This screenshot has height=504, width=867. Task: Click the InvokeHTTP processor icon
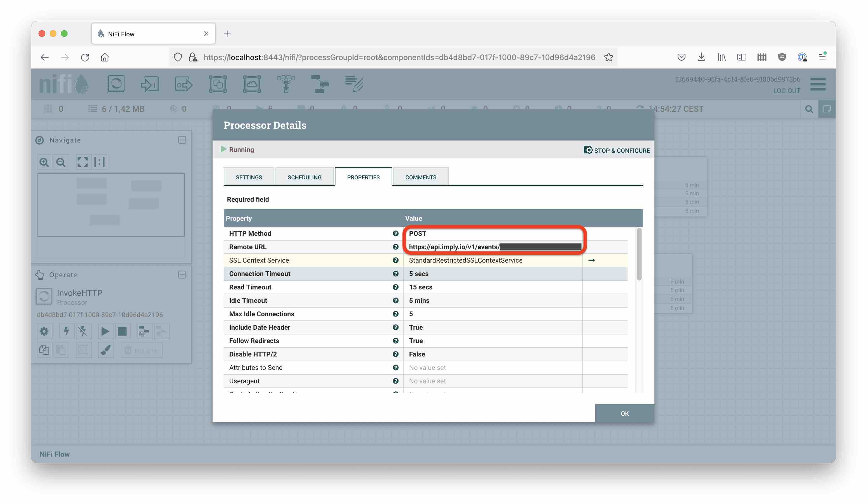[x=44, y=295]
